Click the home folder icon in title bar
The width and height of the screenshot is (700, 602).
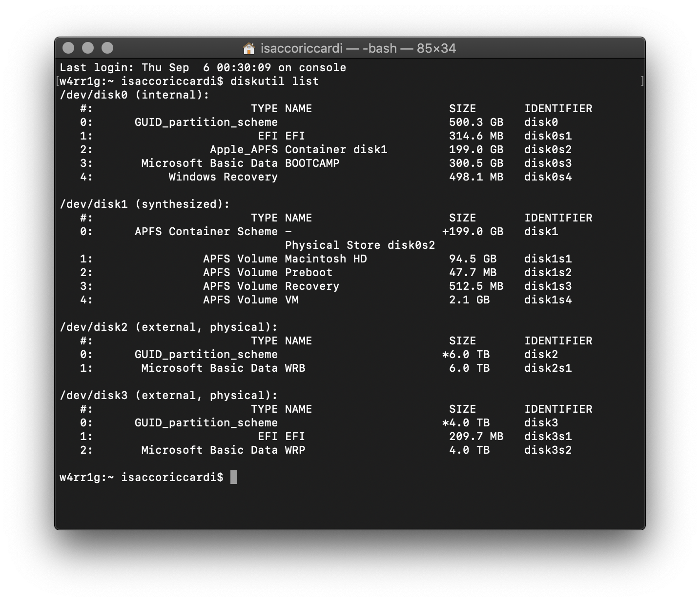249,48
